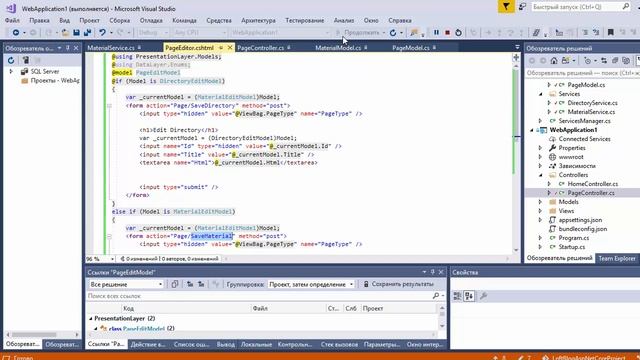This screenshot has height=360, width=640.
Task: Click the Sync with Active Document icon in Solution Explorer
Action: (x=604, y=61)
